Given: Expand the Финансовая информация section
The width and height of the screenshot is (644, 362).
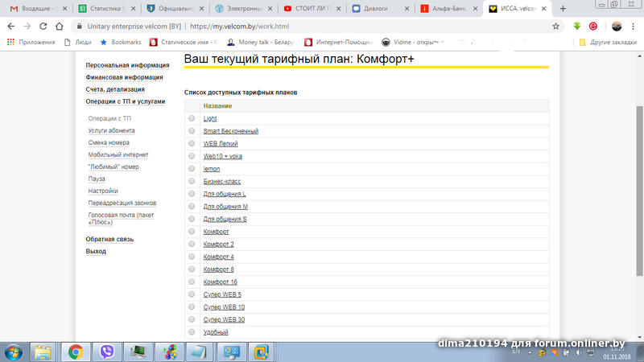Looking at the screenshot, I should click(124, 78).
